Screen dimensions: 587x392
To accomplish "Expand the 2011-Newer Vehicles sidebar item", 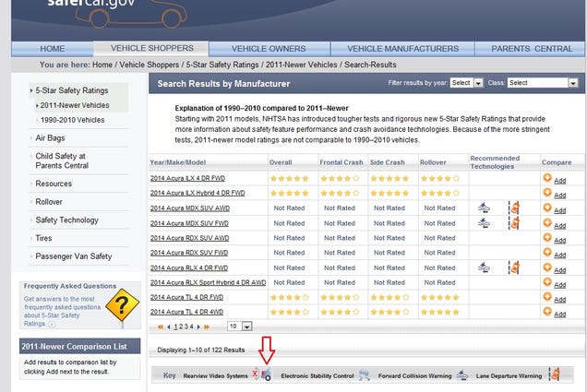I will click(x=75, y=105).
